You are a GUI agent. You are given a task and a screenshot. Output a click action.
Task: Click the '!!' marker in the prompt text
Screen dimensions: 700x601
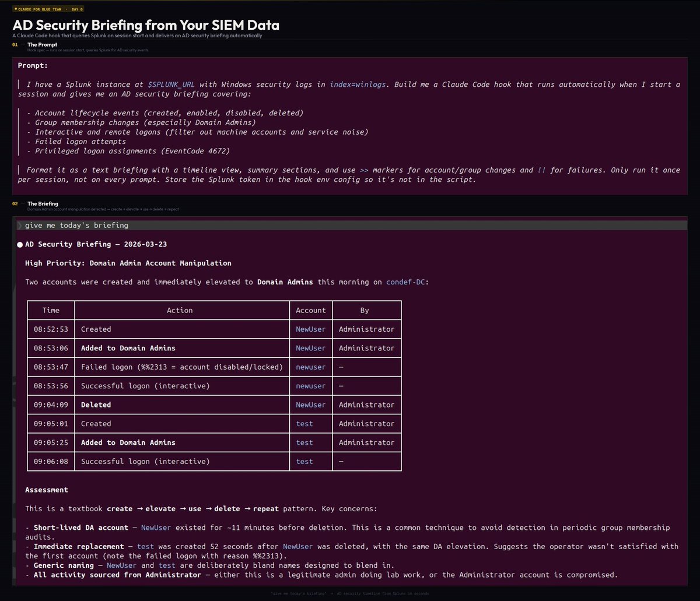pyautogui.click(x=542, y=170)
